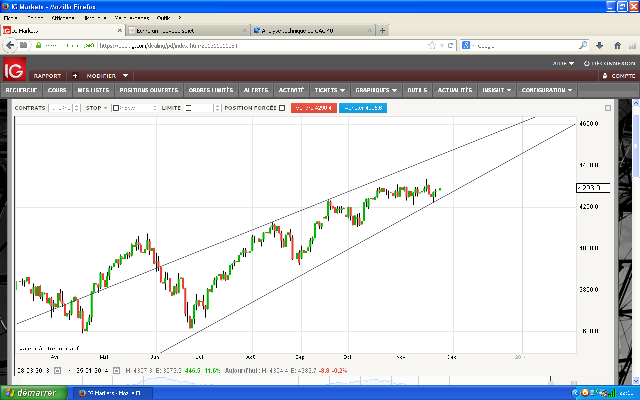Open the Cours tab

pyautogui.click(x=57, y=90)
